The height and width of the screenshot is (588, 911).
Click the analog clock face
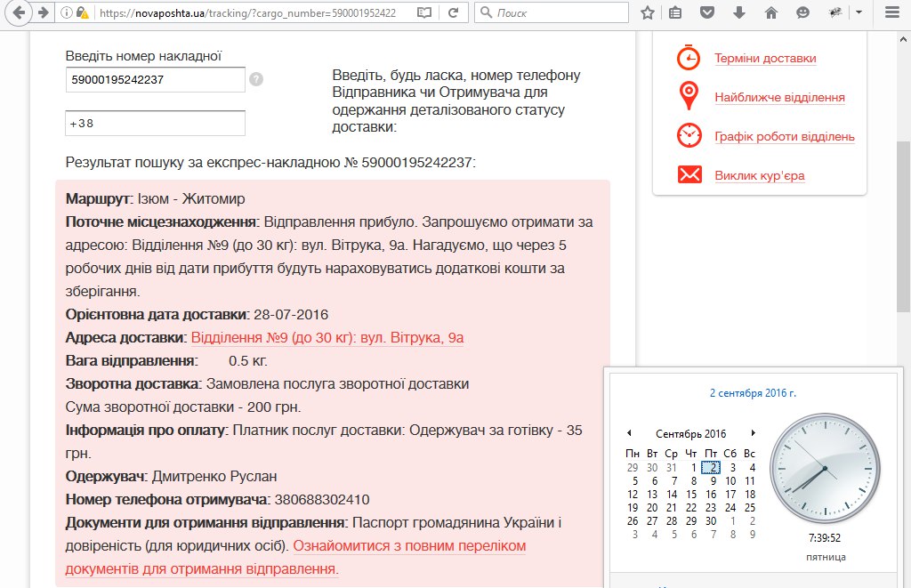825,468
